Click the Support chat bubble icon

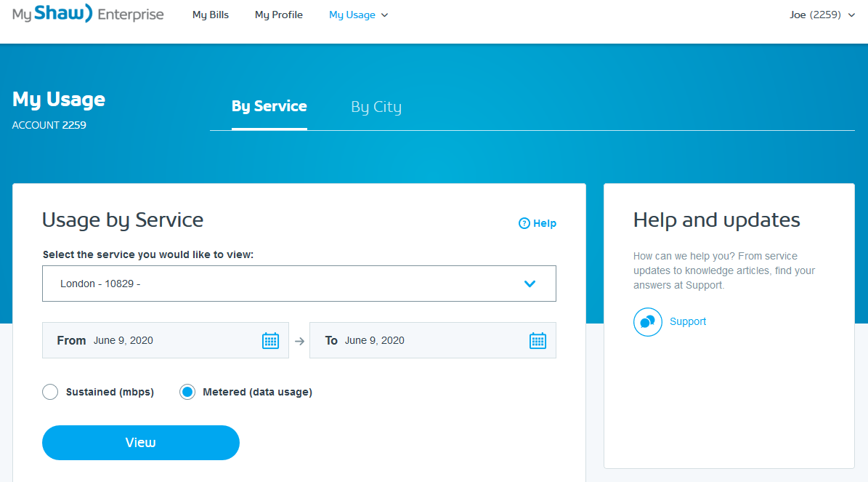tap(648, 322)
